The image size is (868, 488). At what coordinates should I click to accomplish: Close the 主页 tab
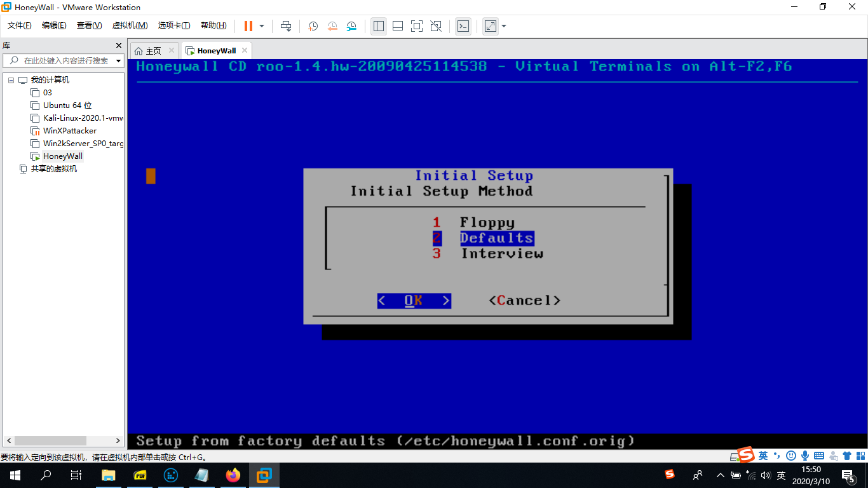point(171,51)
